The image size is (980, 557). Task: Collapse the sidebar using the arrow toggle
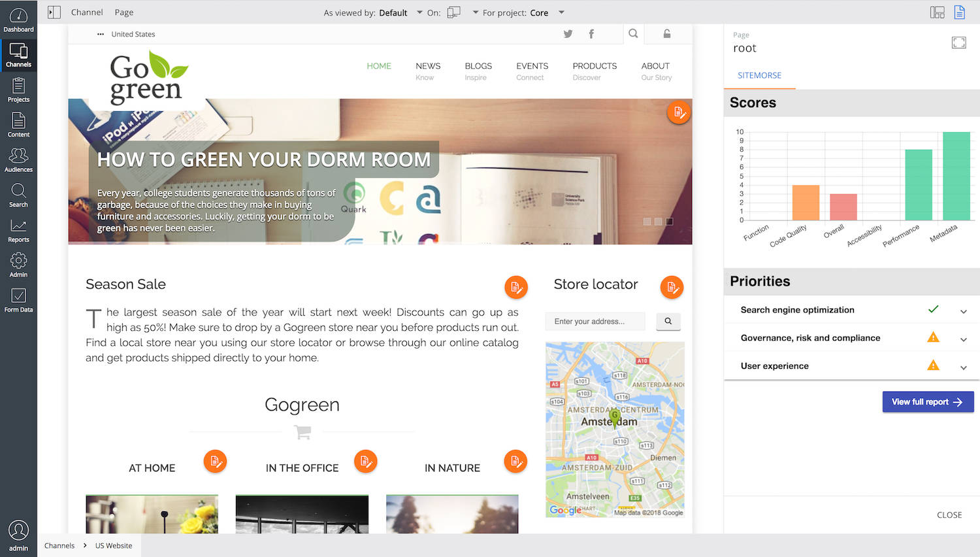click(x=54, y=11)
